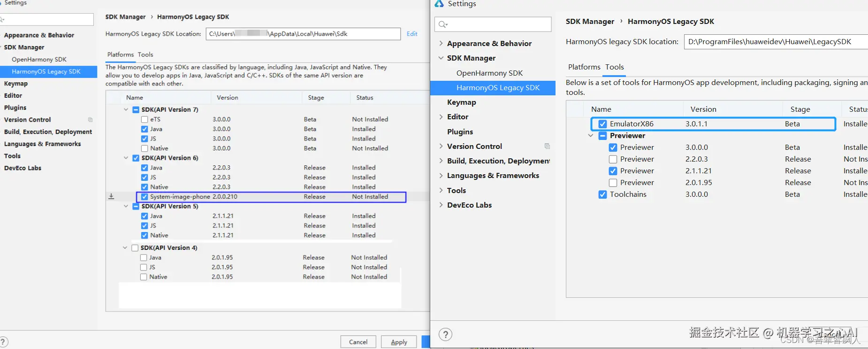Click the Status column header in left table

point(365,98)
